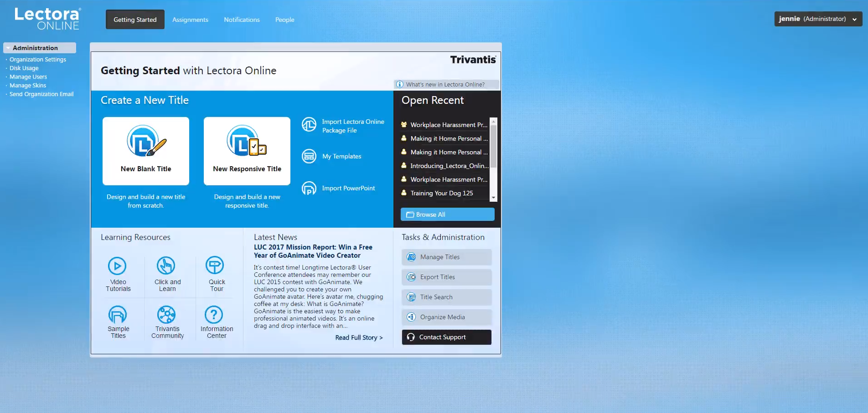
Task: Open the jennie (Administrator) user dropdown
Action: click(x=818, y=19)
